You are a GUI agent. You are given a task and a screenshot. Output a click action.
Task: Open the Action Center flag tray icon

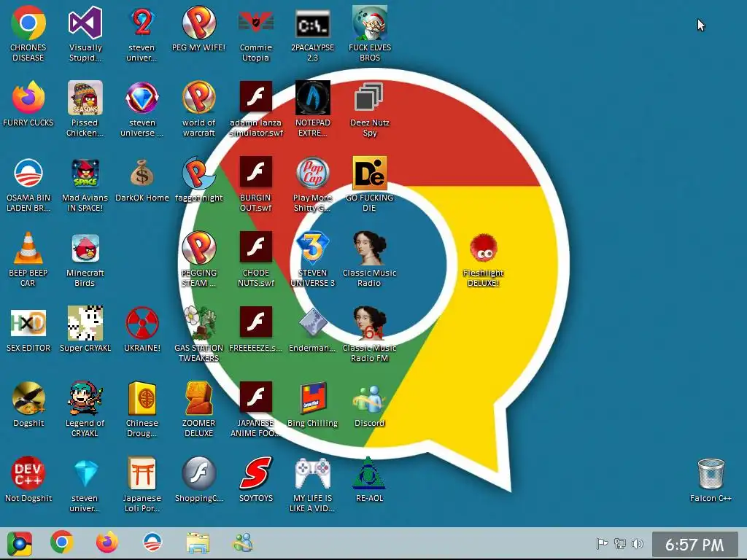602,543
